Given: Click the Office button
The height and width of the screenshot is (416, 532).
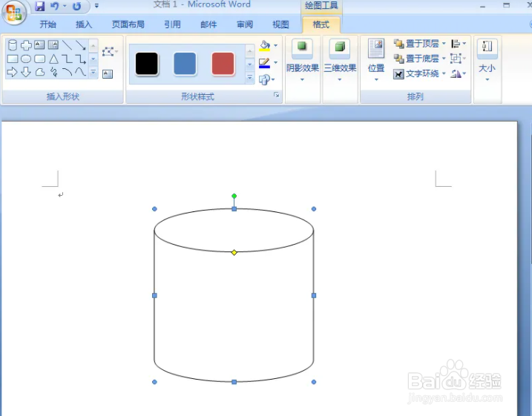Looking at the screenshot, I should tap(14, 13).
